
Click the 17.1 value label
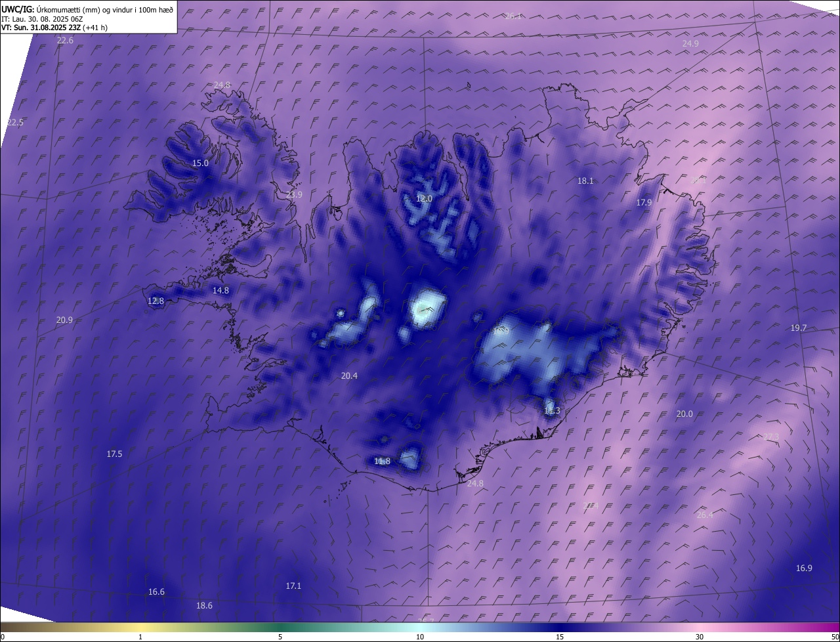coord(293,586)
